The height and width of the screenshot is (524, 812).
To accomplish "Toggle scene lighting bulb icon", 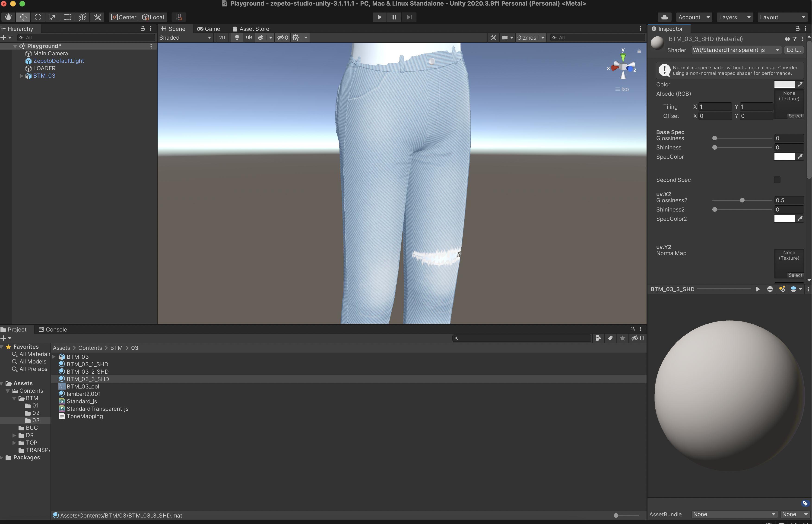I will pos(237,38).
